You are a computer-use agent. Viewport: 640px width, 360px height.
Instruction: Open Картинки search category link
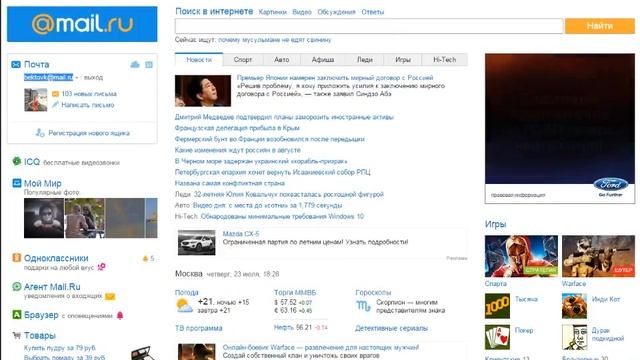click(x=273, y=12)
